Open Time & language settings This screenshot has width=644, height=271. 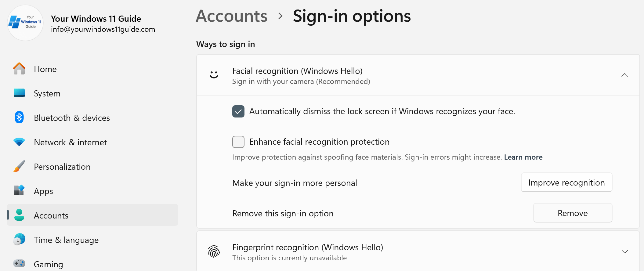coord(66,240)
